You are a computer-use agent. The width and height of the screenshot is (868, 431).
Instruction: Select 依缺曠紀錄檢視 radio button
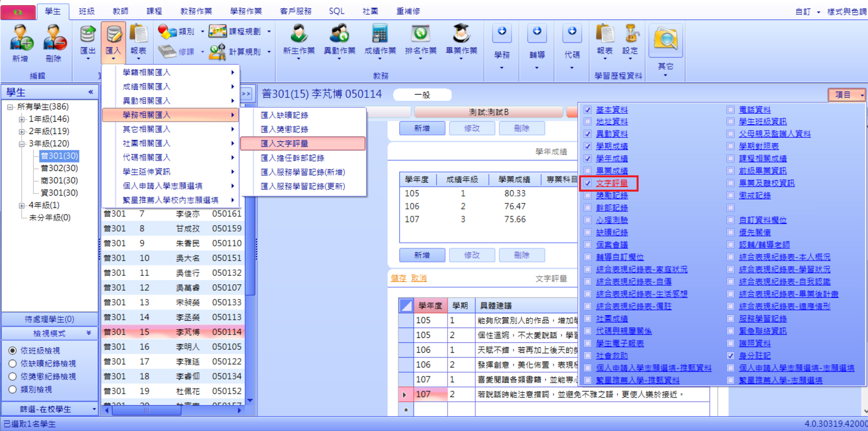(13, 364)
